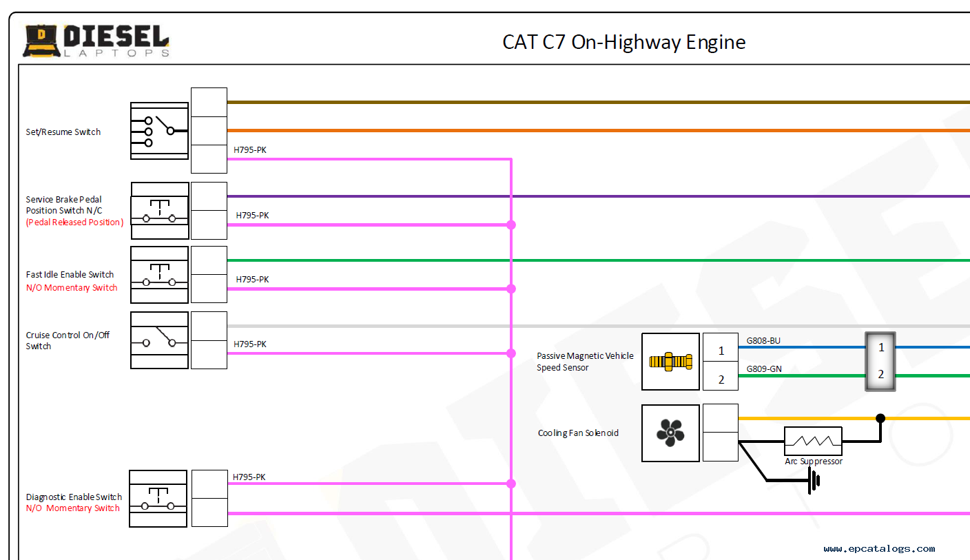Click the Service Brake Pedal Position Switch label
The image size is (970, 560).
pyautogui.click(x=64, y=205)
